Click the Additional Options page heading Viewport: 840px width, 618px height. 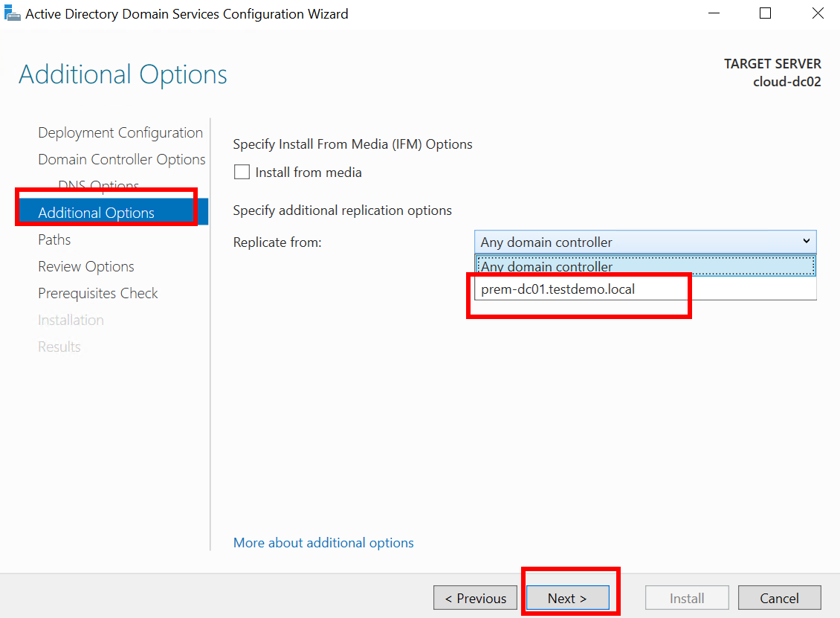coord(123,74)
